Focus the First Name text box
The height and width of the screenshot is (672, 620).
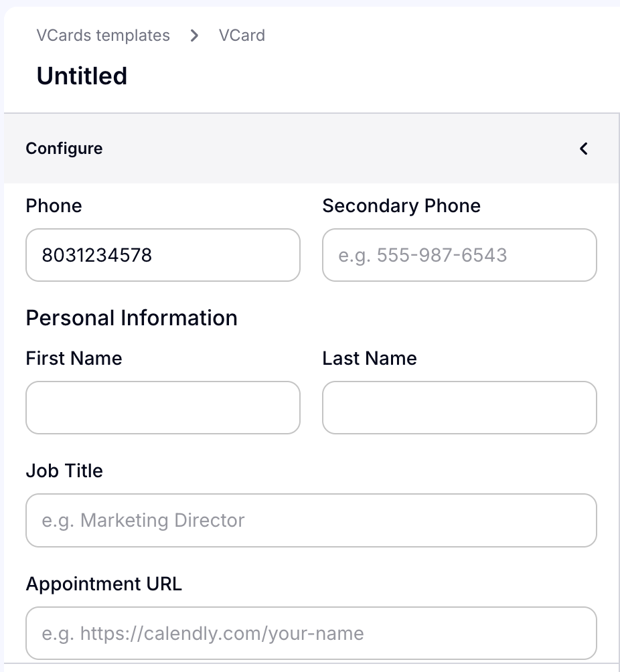pos(163,408)
